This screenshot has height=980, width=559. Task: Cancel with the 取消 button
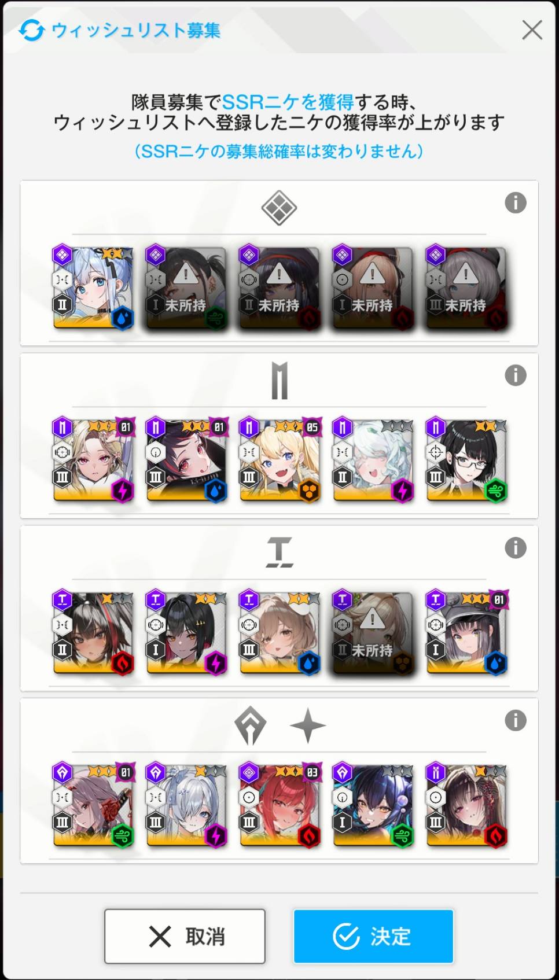(x=185, y=936)
